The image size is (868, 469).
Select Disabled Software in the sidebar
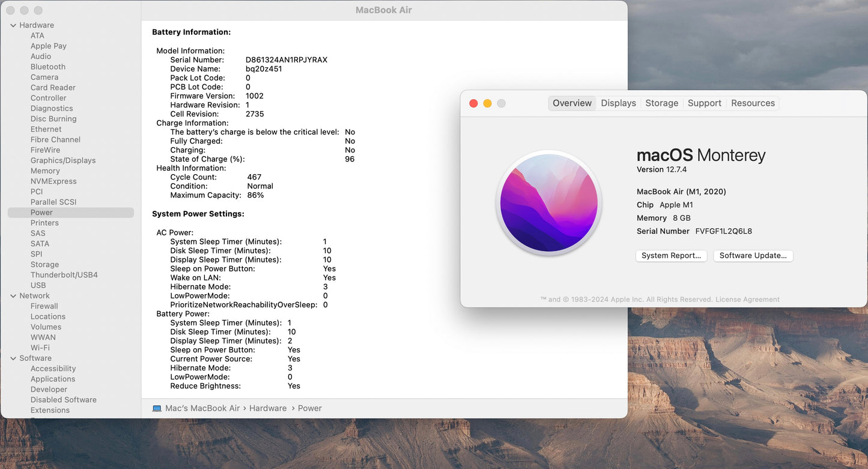click(64, 400)
